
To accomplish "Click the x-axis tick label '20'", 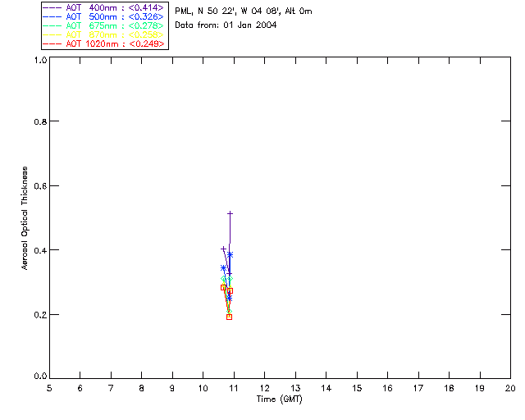I will [510, 388].
